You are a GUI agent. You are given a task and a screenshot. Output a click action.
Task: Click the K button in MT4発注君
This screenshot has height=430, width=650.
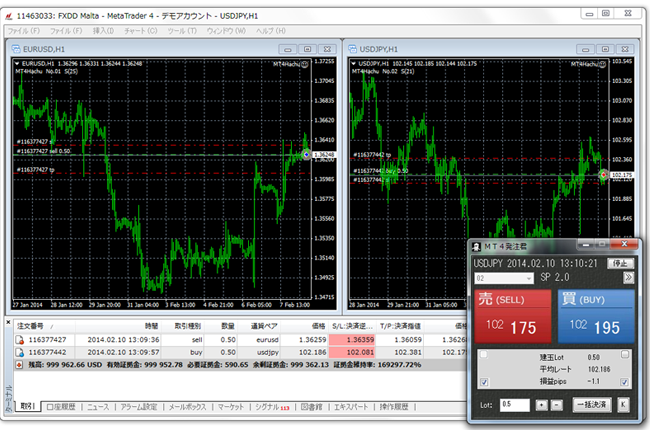click(623, 405)
